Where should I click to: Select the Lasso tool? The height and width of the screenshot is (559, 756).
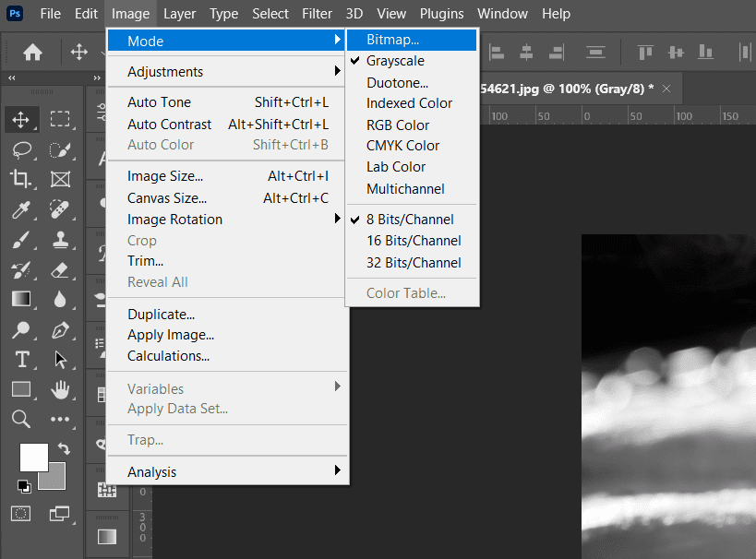click(x=22, y=149)
